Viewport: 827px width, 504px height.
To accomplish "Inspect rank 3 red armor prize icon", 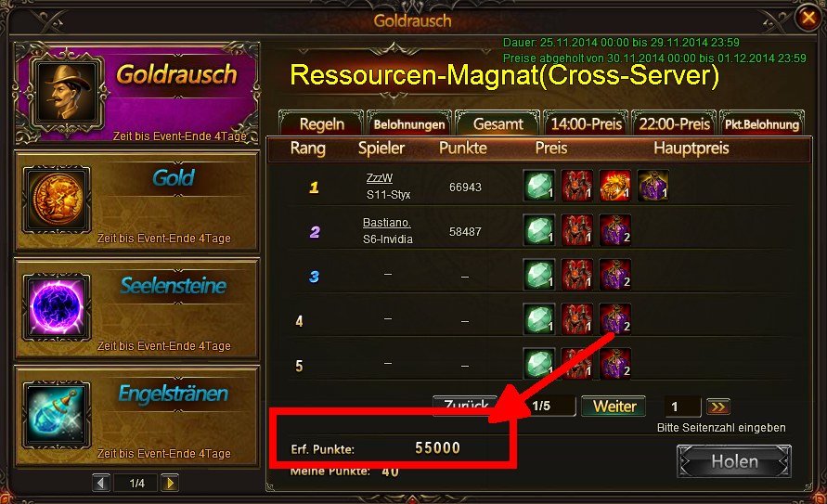I will pyautogui.click(x=576, y=275).
